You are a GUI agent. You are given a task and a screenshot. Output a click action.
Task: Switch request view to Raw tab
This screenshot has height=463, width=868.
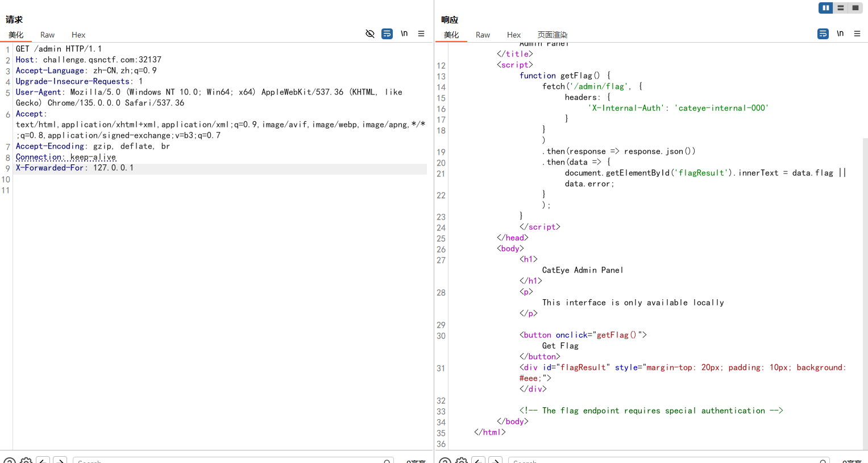coord(48,35)
